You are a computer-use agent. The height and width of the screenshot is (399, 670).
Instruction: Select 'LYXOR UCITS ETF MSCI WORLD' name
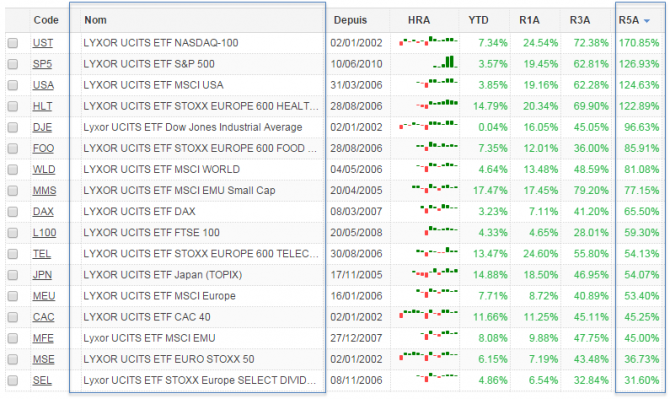162,170
